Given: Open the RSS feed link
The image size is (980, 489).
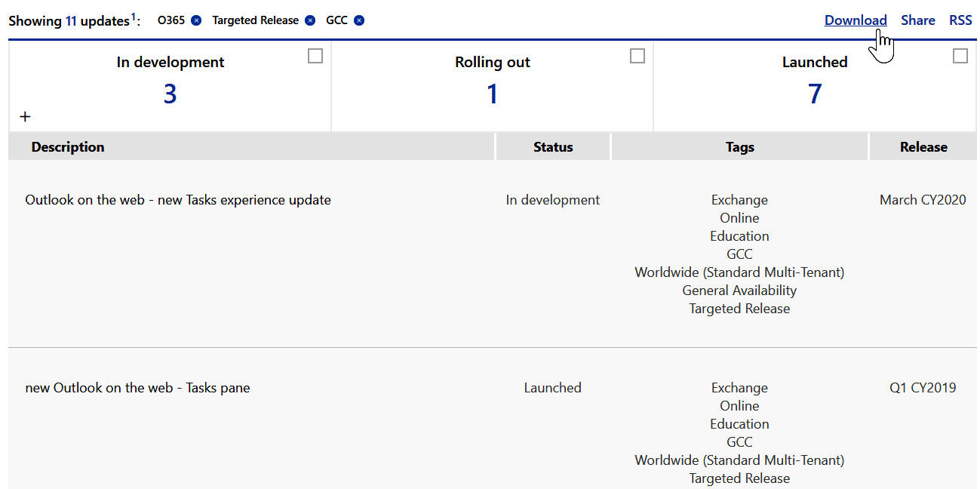Looking at the screenshot, I should pyautogui.click(x=960, y=20).
